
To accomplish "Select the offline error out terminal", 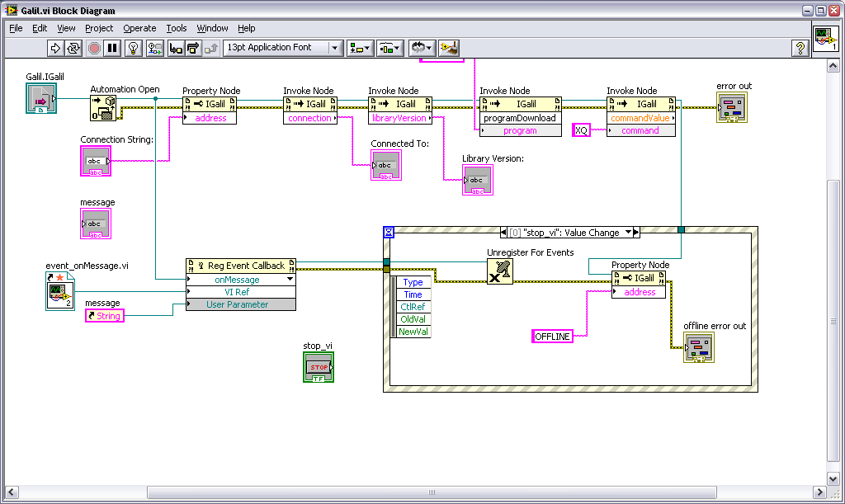I will pos(699,347).
